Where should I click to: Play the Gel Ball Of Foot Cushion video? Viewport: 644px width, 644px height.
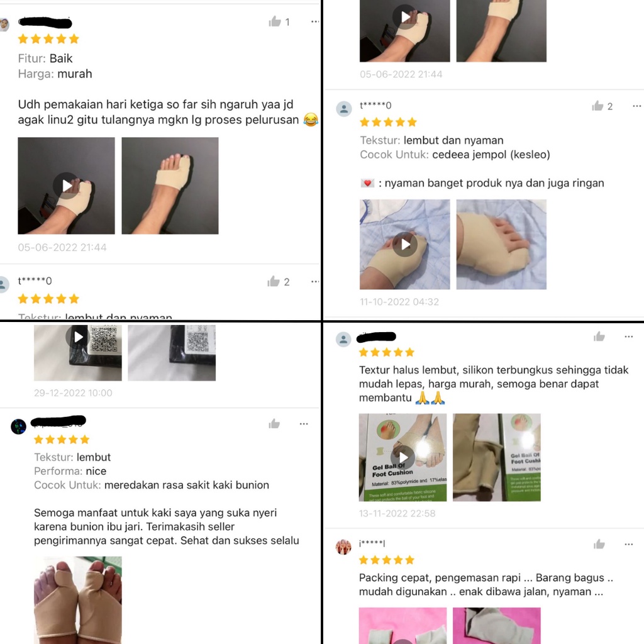[402, 457]
